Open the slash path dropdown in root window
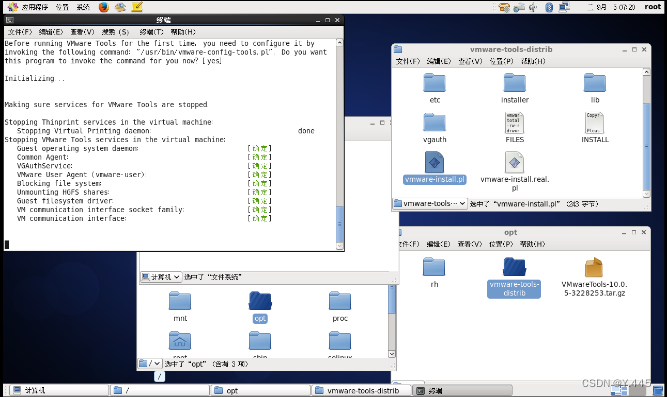The image size is (667, 397). coord(150,364)
